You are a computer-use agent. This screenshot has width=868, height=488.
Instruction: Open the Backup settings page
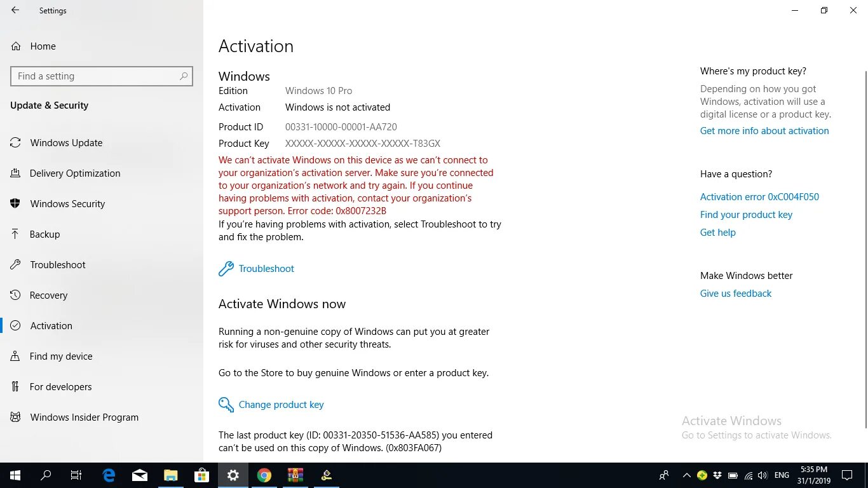[102, 234]
